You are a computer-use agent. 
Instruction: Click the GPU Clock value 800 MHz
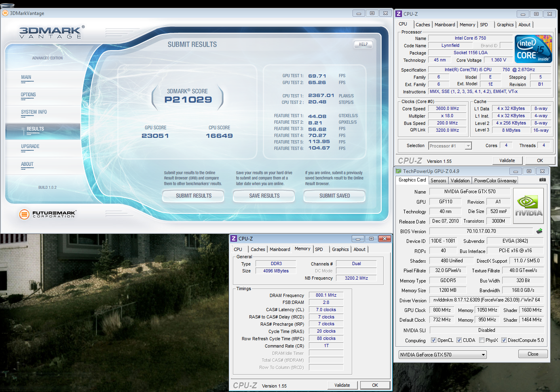pyautogui.click(x=442, y=310)
